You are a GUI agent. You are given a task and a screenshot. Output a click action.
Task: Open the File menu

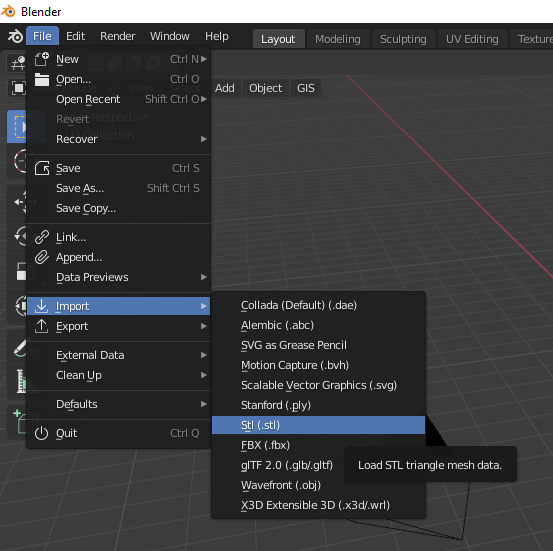42,36
